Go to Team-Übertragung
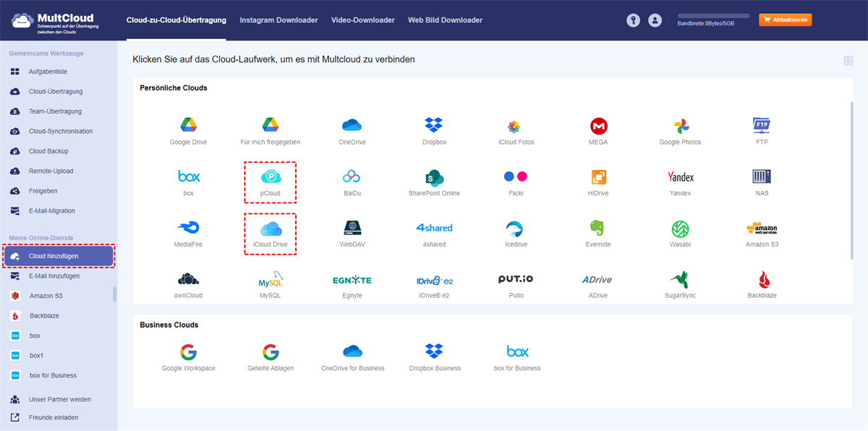 coord(55,111)
